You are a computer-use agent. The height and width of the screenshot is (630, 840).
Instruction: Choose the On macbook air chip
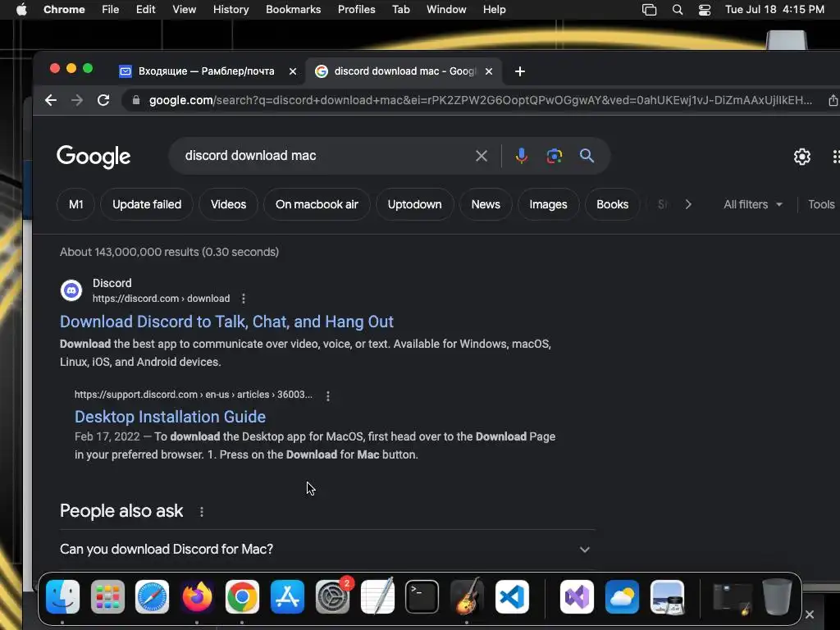pos(317,204)
